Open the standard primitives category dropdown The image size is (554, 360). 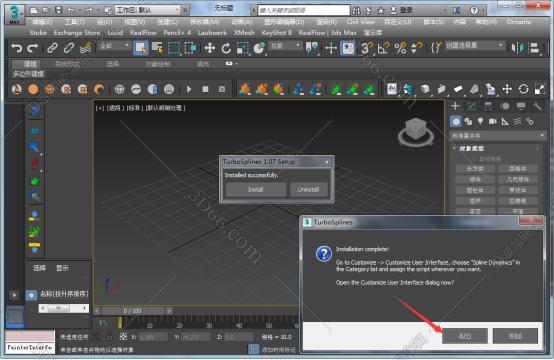pyautogui.click(x=498, y=135)
